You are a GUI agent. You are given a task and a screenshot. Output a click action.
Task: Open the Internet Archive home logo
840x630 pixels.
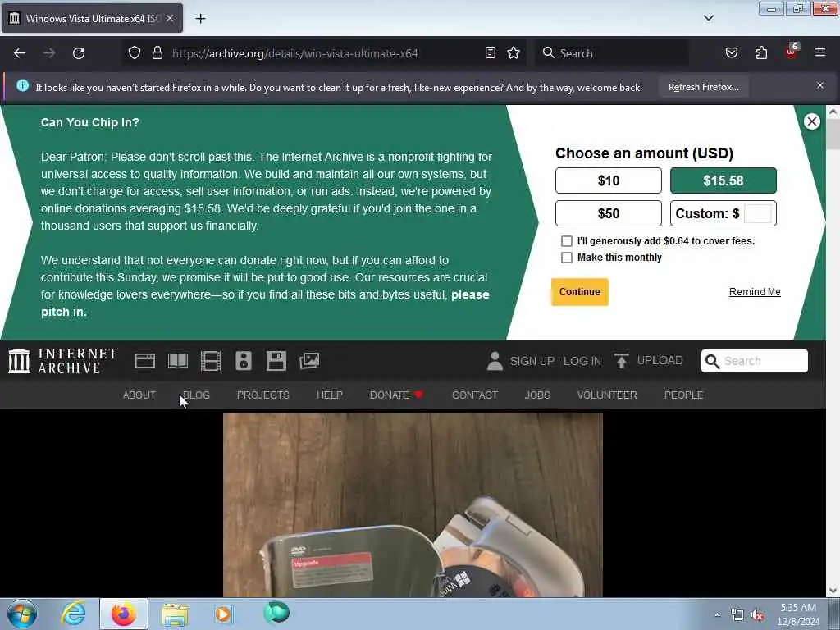tap(62, 361)
